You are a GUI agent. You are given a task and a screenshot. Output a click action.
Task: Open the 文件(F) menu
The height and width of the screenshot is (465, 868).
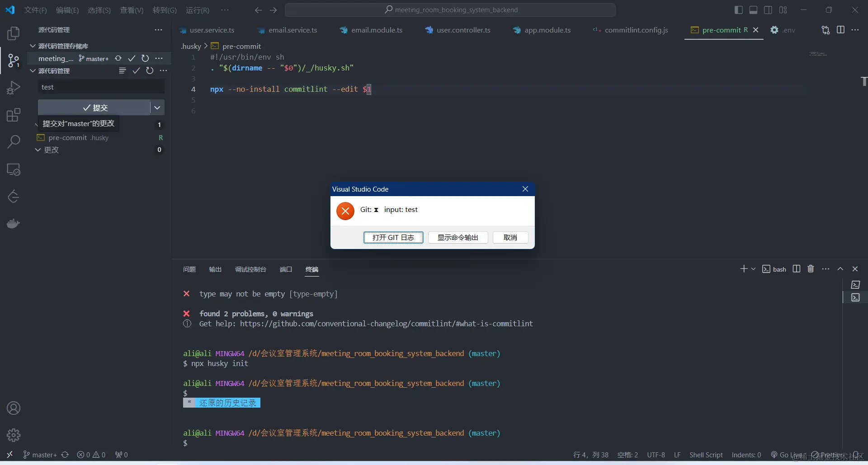coord(35,10)
